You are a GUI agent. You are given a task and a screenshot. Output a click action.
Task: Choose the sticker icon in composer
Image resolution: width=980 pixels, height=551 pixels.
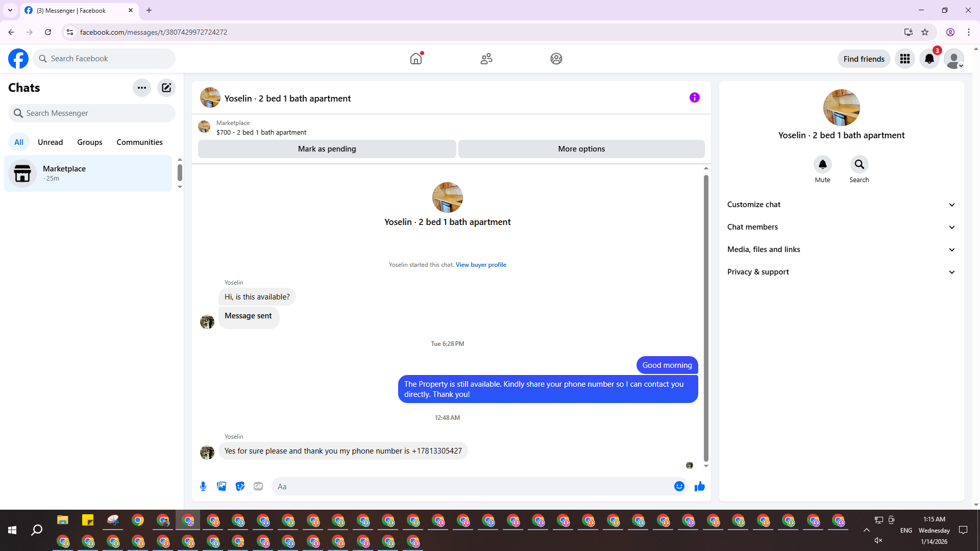point(240,486)
